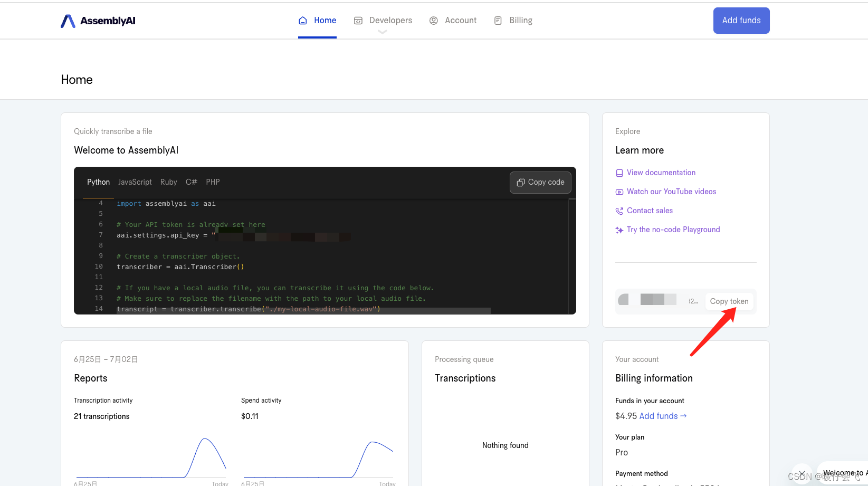Click the Reports heading

[x=91, y=378]
